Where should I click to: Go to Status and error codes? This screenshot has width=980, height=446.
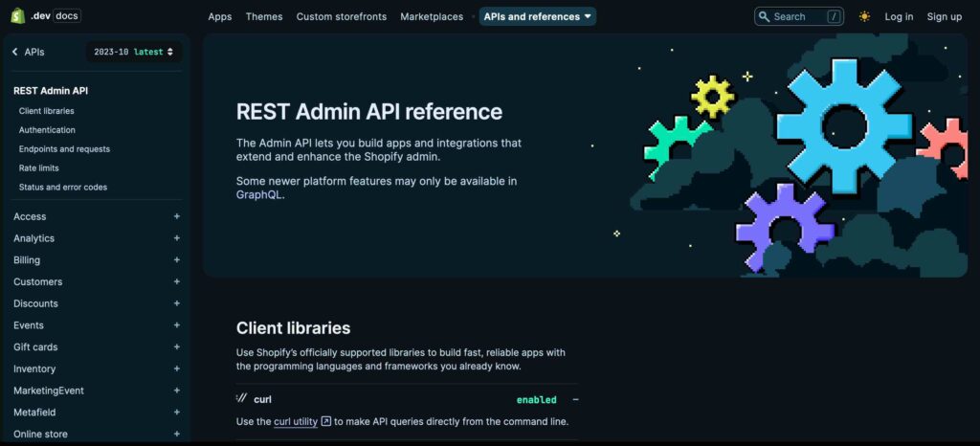tap(62, 187)
